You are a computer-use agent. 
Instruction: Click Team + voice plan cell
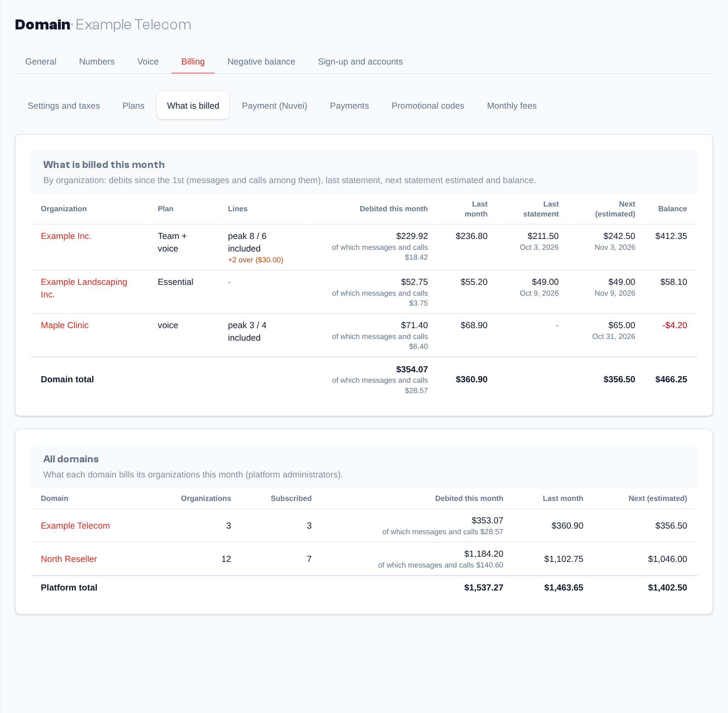pyautogui.click(x=172, y=242)
